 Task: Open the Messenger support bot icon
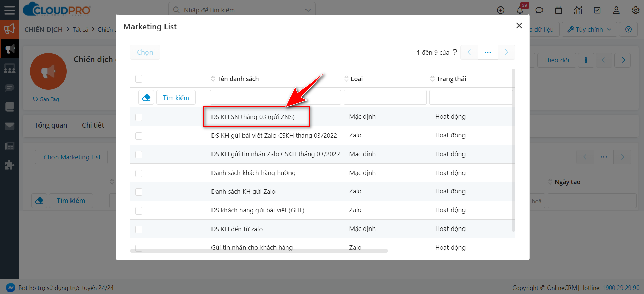tap(11, 288)
